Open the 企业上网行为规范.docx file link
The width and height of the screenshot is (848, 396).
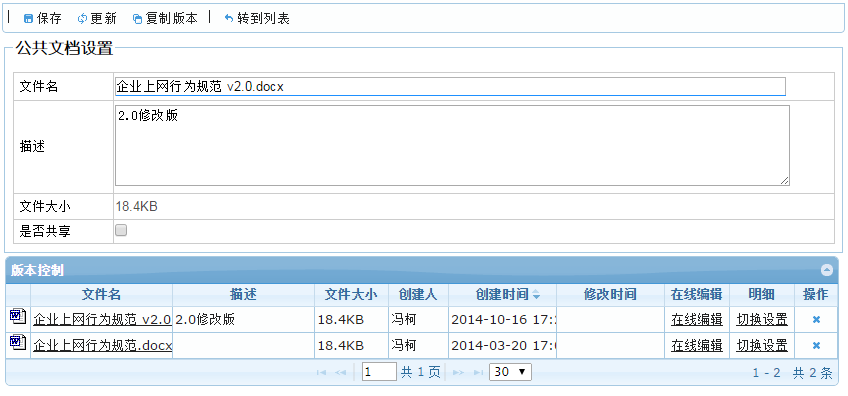tap(103, 345)
